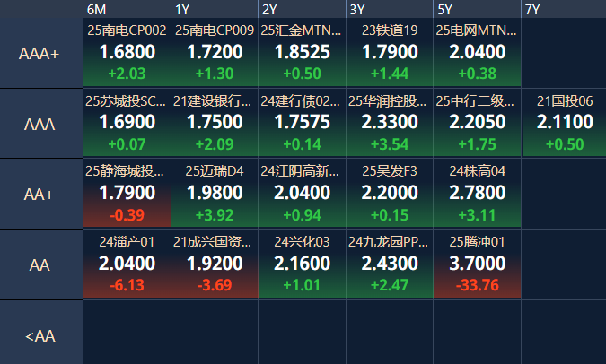Viewport: 606px width, 364px height.
Task: Click the 25静海城投 cell showing -0.39
Action: (x=127, y=194)
